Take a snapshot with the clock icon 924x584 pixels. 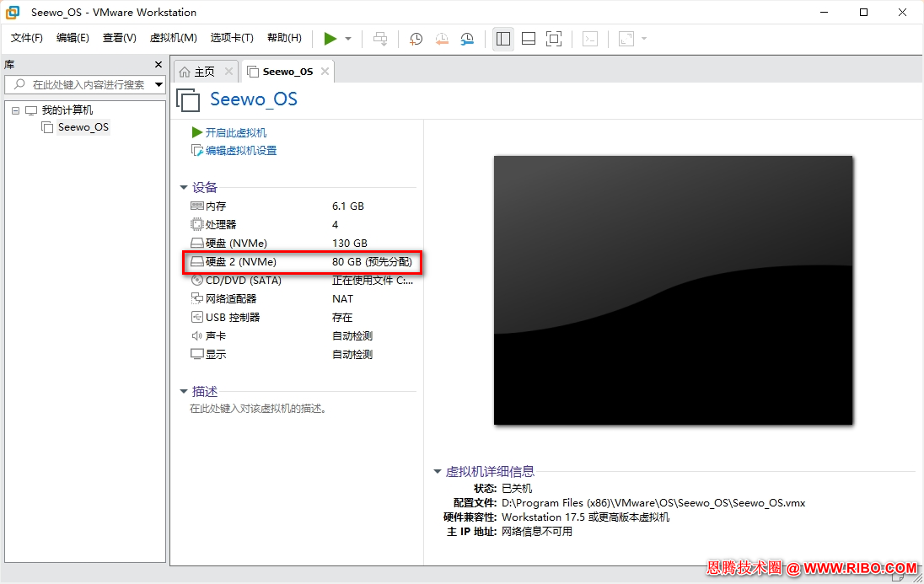[x=416, y=39]
